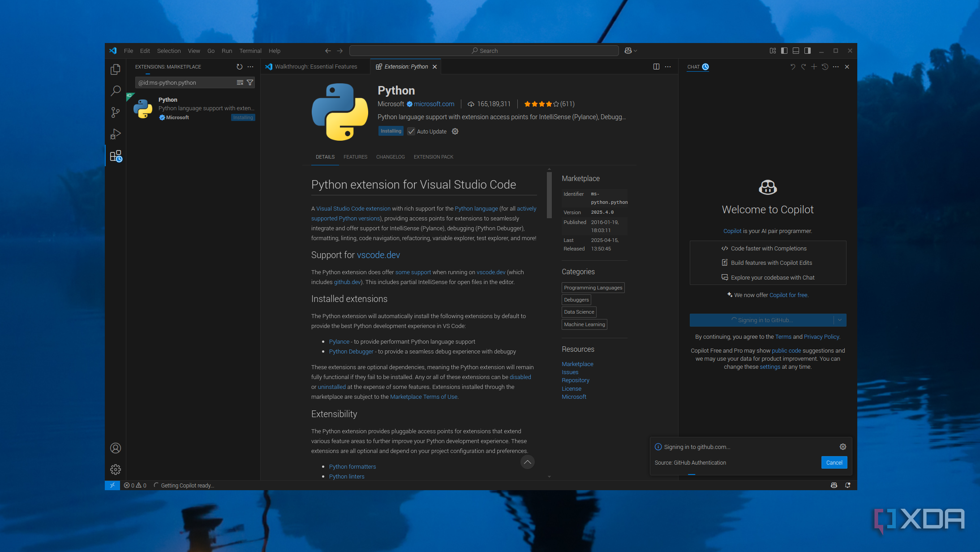Switch to the CHANGELOG tab

(391, 157)
